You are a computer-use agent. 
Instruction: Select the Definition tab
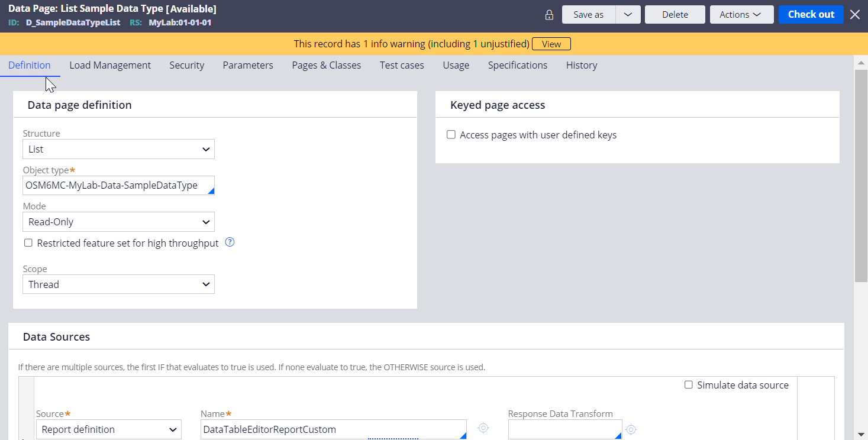click(30, 65)
